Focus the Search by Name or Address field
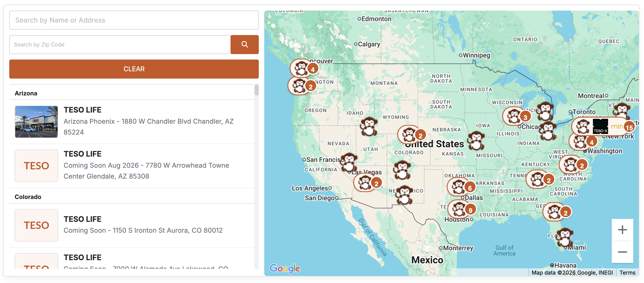Screen dimensions: 644x283 pos(134,20)
